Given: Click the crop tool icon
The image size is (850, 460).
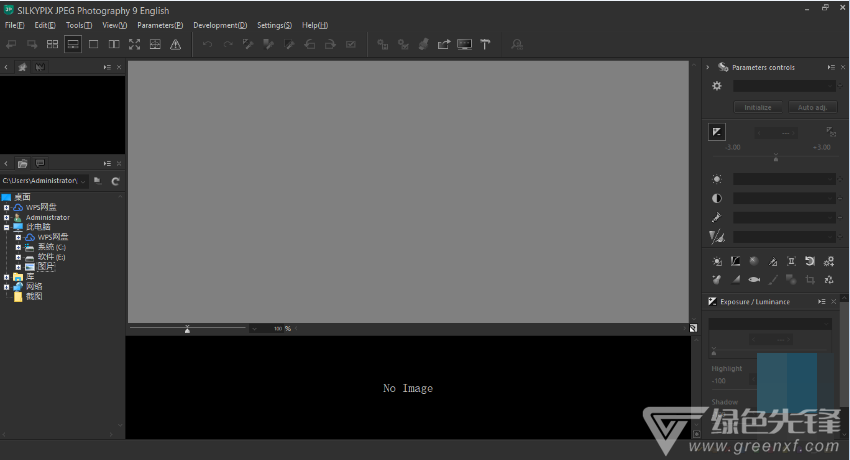Looking at the screenshot, I should pos(810,280).
